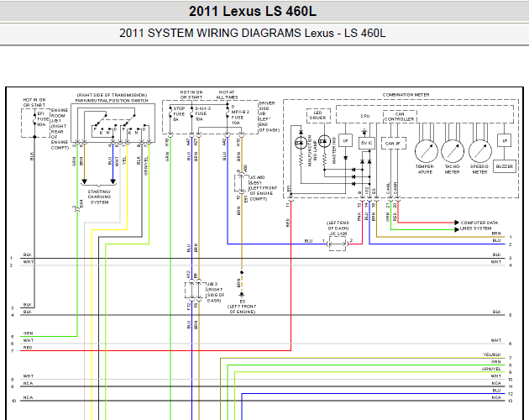Viewport: 529px width, 420px height.
Task: Select the Buzzer box
Action: coord(505,166)
